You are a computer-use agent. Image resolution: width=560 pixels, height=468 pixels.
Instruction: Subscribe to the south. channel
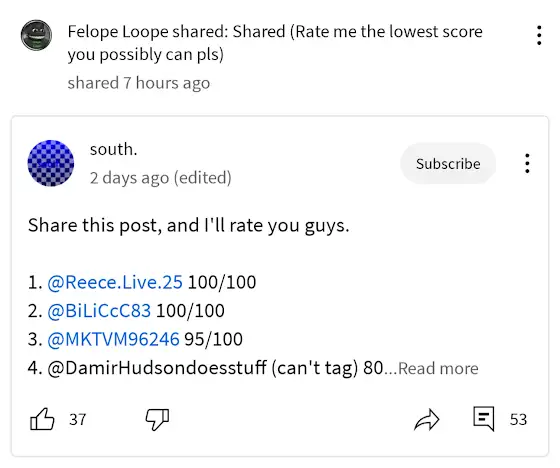tap(448, 164)
